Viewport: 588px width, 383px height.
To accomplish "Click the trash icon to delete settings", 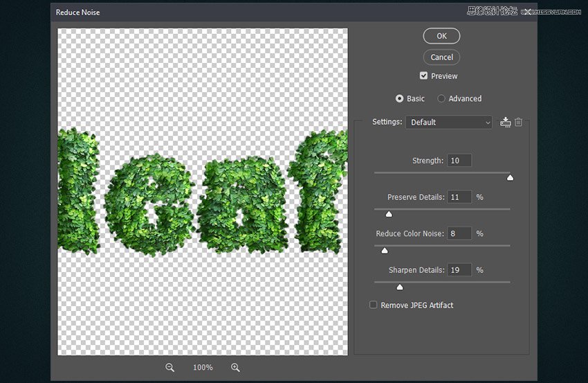I will pos(519,122).
